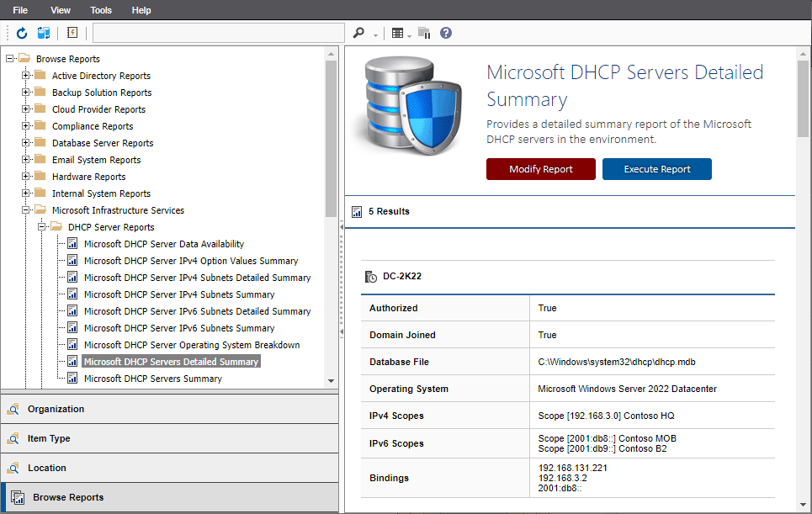Collapse the DHCP Server Reports folder

(41, 227)
